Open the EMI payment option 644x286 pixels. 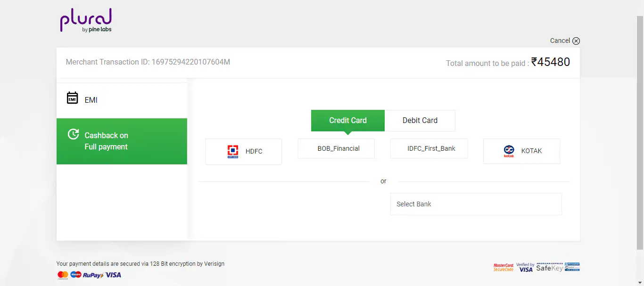click(122, 100)
